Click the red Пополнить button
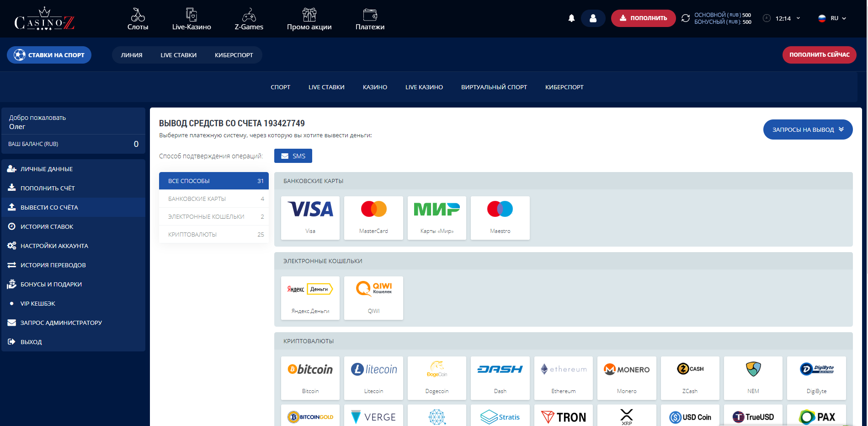This screenshot has width=868, height=426. [643, 18]
